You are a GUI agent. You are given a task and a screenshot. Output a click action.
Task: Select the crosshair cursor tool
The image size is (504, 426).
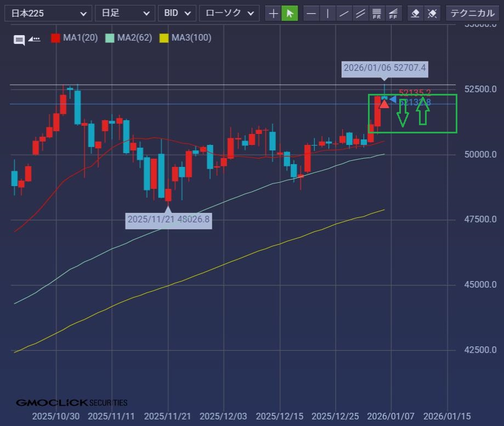[x=273, y=13]
